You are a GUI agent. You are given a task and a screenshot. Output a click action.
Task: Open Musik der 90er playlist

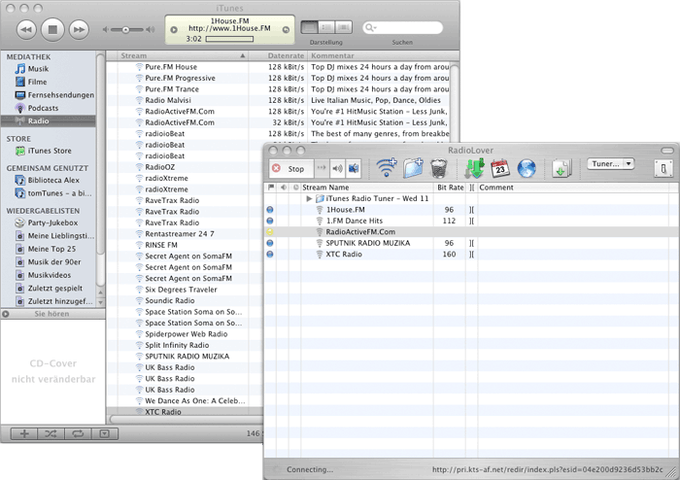[x=49, y=262]
